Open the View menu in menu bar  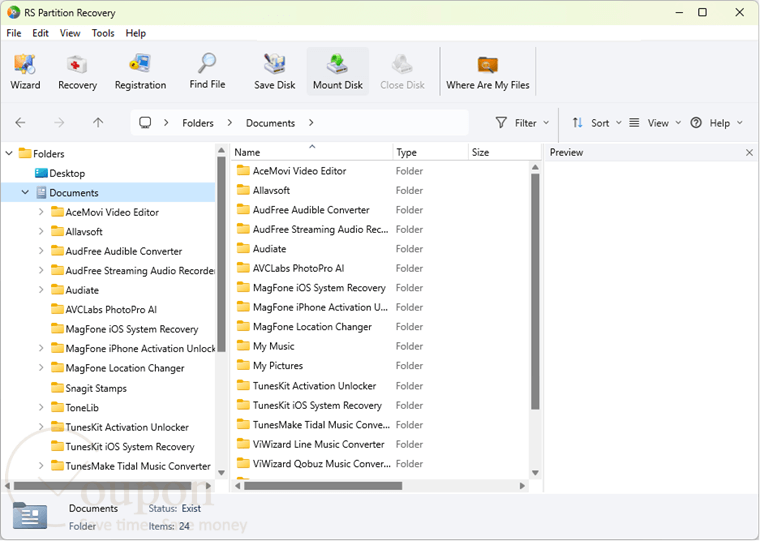[x=70, y=33]
